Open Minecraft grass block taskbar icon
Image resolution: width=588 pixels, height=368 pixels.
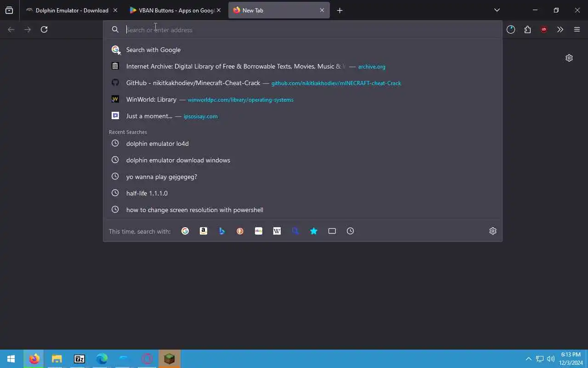[170, 359]
